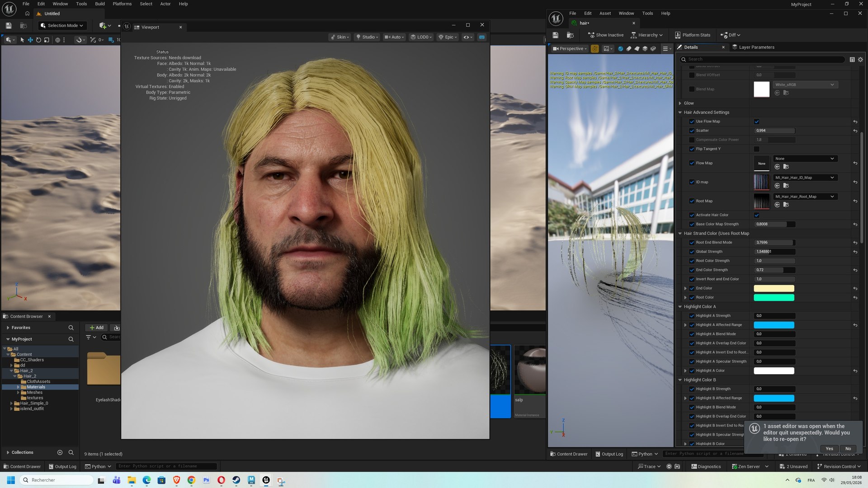The width and height of the screenshot is (868, 488).
Task: Select the rotate gizmo tool in level editor
Action: (x=38, y=40)
